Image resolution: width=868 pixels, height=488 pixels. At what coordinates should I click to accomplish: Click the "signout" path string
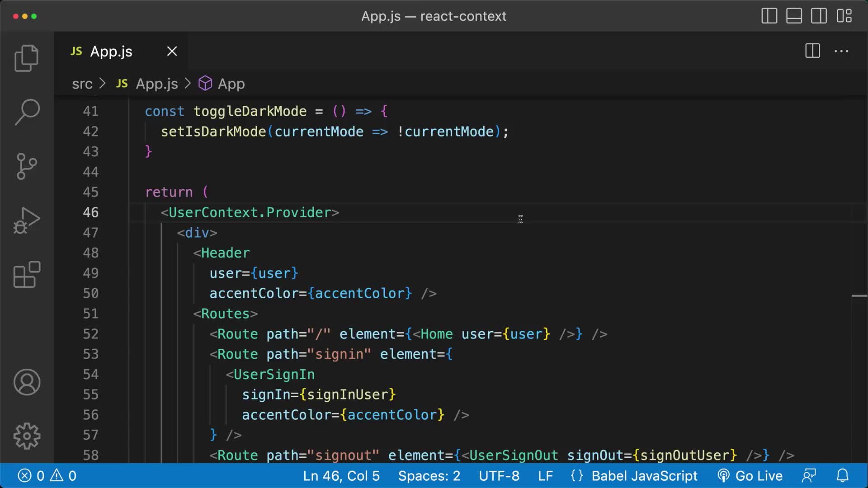click(x=343, y=455)
